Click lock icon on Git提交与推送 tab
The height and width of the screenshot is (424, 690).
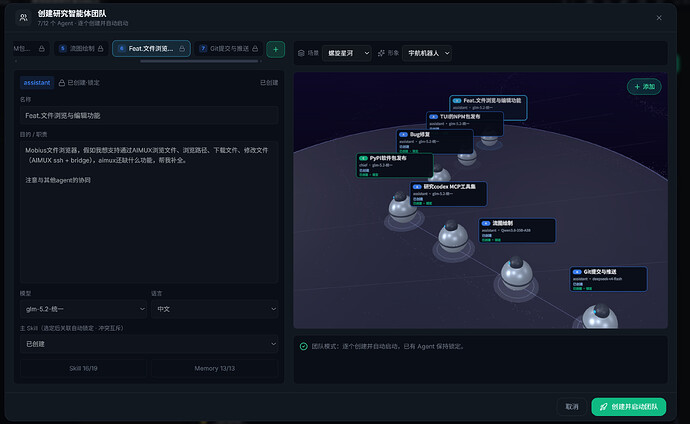point(255,48)
